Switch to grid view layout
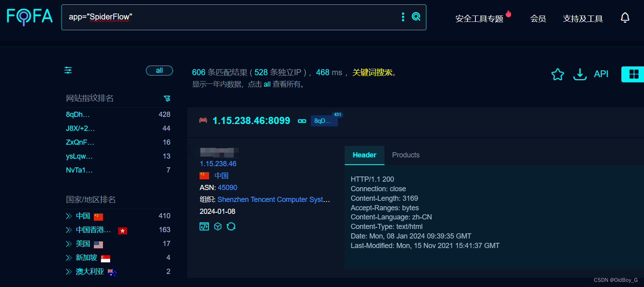The image size is (644, 287). [x=634, y=74]
